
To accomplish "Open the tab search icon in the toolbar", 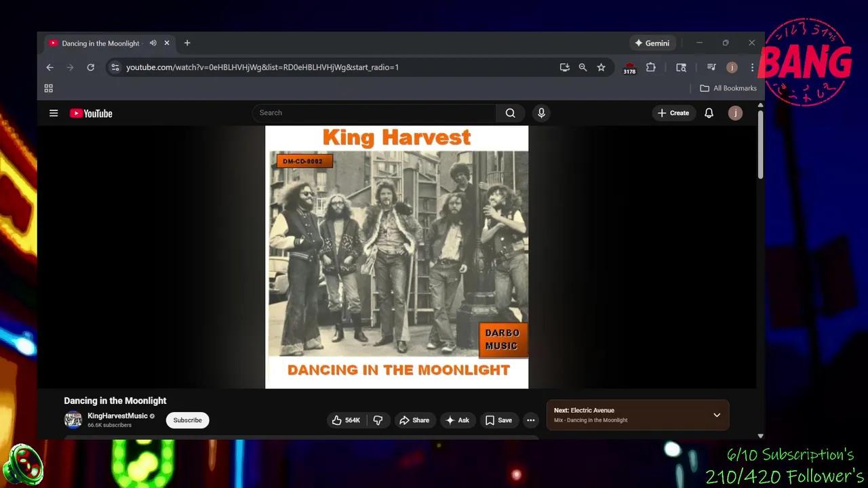I will tap(681, 67).
